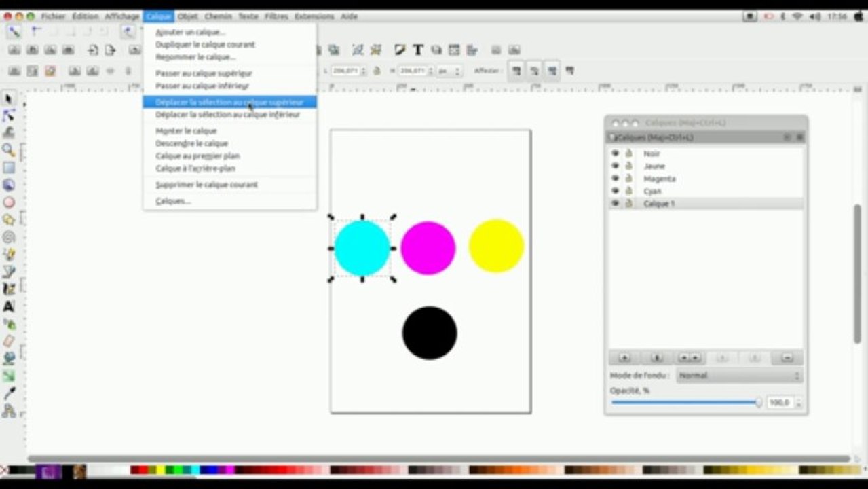Hide the Noir layer eye icon

(x=616, y=153)
